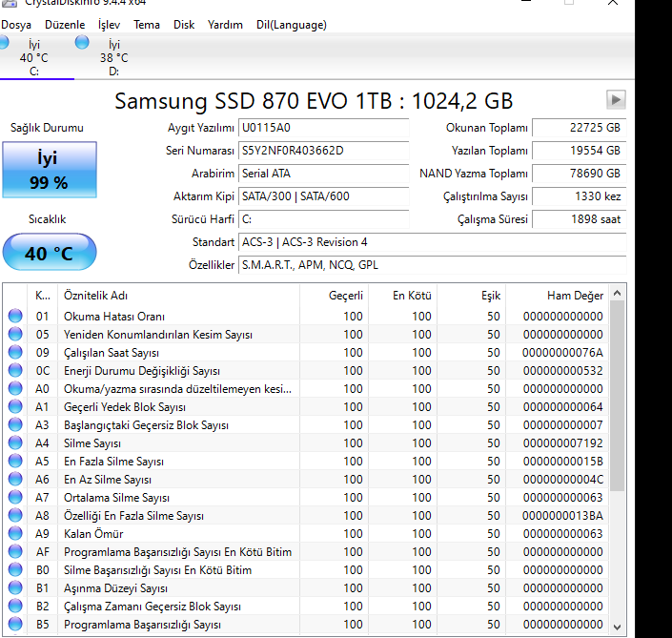Click status orb of attribute 01

[x=15, y=316]
